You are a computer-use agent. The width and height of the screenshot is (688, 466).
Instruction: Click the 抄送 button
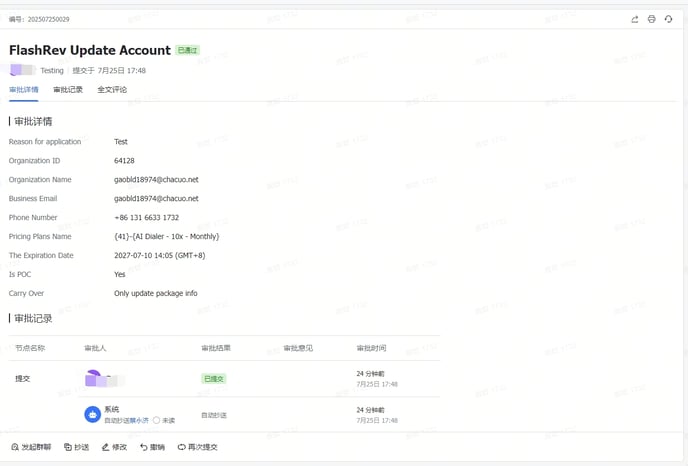pos(76,447)
